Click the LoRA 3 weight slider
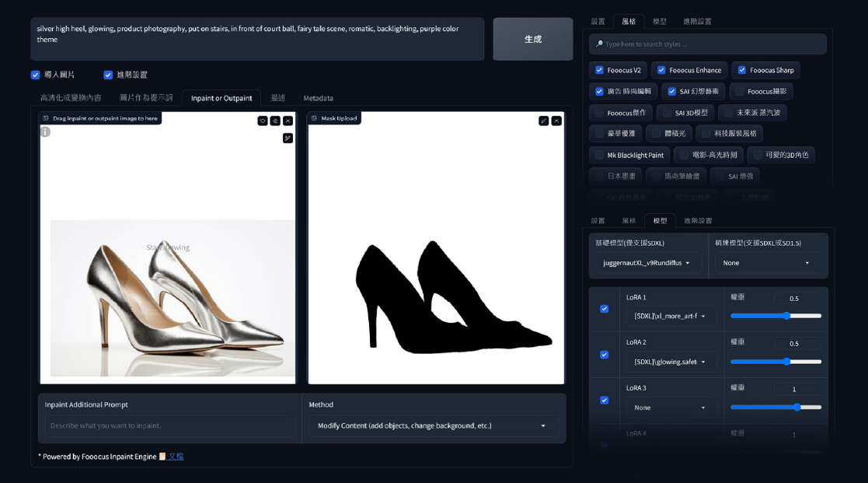The image size is (868, 483). [776, 407]
